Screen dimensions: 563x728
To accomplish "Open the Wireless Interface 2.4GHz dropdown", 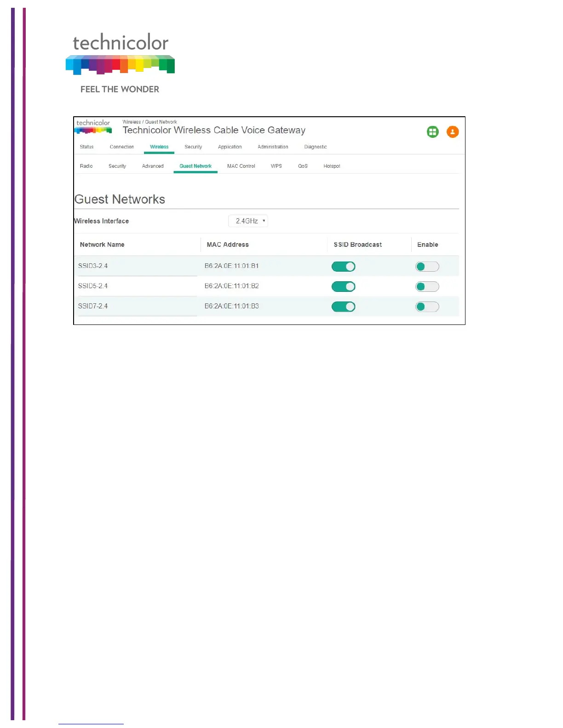I will (x=248, y=221).
